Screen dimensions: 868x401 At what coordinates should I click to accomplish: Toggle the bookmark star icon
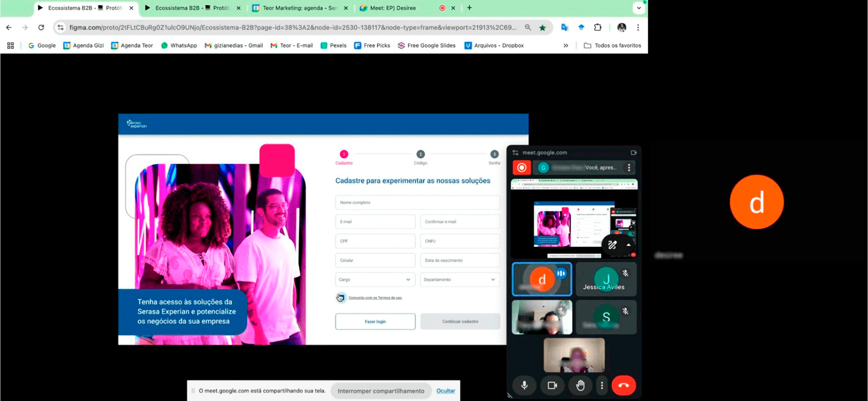tap(542, 27)
